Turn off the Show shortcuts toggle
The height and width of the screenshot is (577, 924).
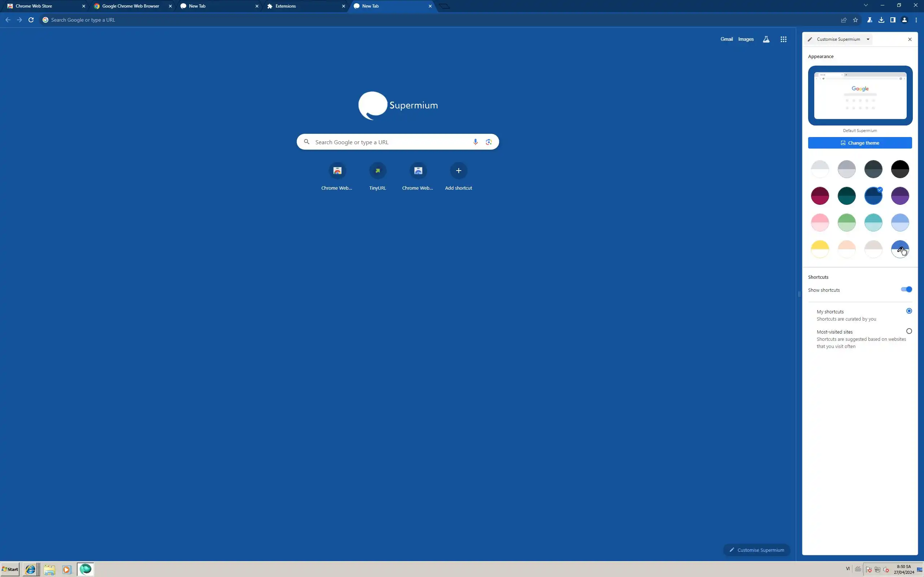906,290
